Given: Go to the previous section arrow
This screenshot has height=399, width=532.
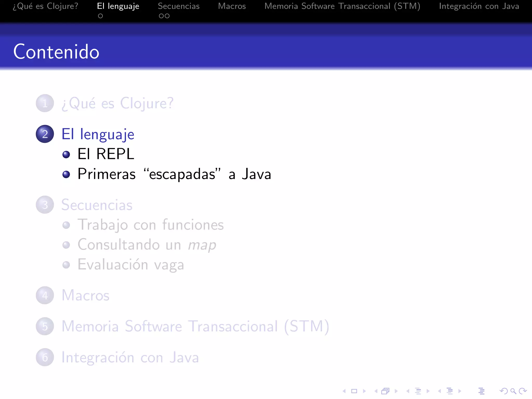Looking at the screenshot, I should tap(440, 391).
